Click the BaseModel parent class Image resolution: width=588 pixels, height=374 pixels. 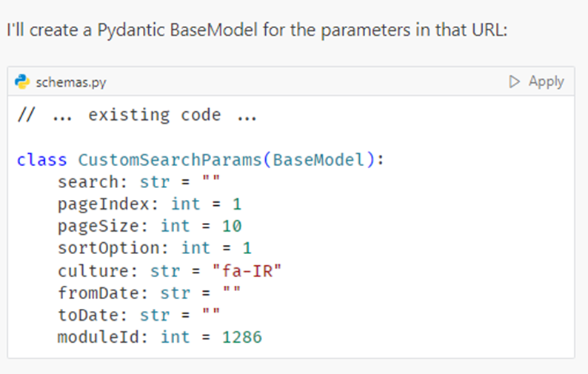pyautogui.click(x=319, y=160)
